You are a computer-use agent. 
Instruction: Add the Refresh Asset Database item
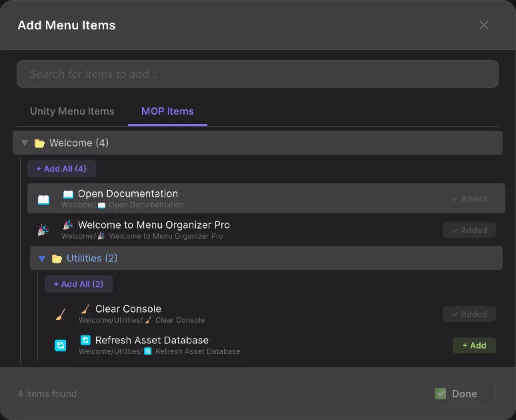pyautogui.click(x=474, y=345)
